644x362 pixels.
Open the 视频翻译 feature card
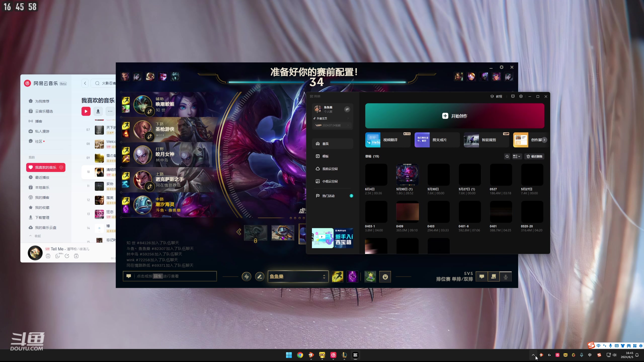(x=388, y=140)
